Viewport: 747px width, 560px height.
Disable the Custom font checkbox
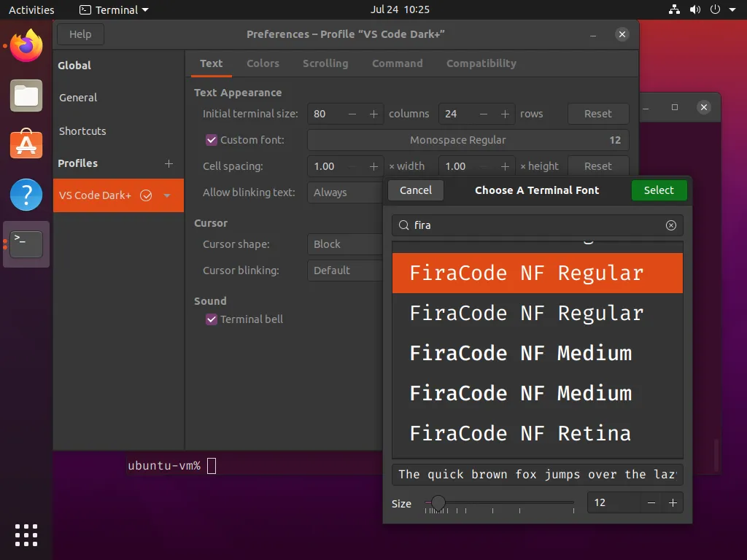point(212,140)
